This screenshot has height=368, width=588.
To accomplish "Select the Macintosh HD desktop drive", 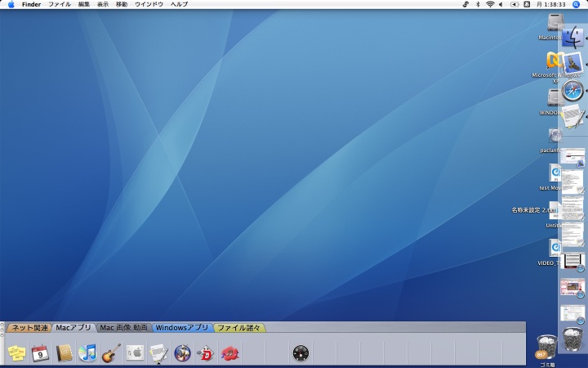I will tap(555, 23).
